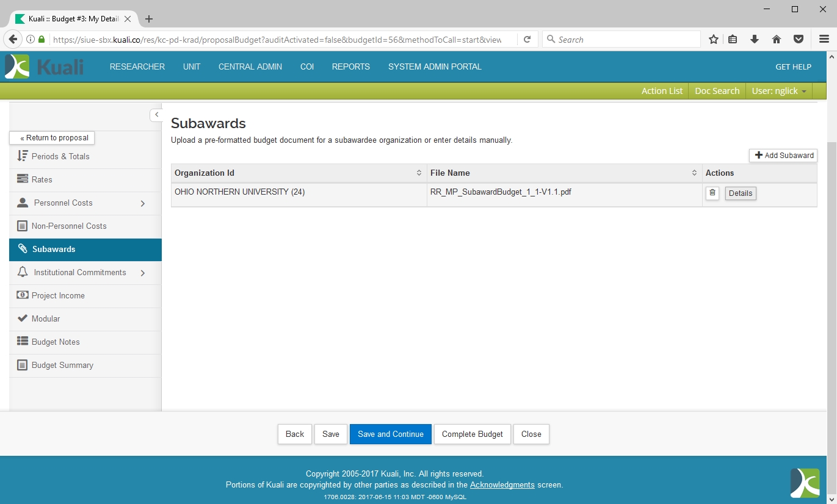This screenshot has height=504, width=837.
Task: Open the Pocket icon in toolbar
Action: coord(798,40)
